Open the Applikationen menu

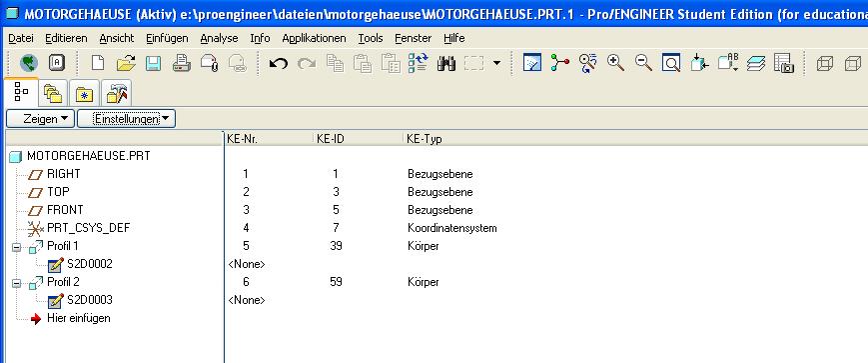pos(314,38)
